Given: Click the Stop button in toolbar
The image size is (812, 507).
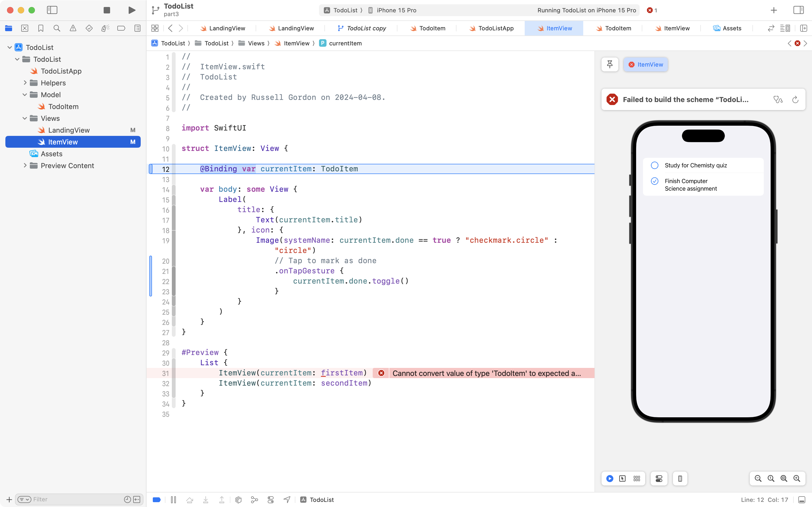Looking at the screenshot, I should coord(107,10).
